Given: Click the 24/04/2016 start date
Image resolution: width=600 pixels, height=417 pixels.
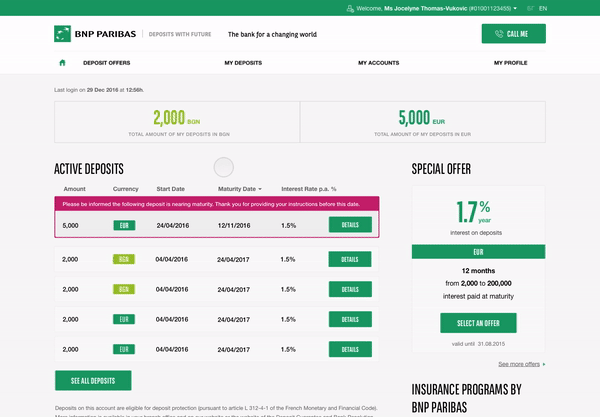Looking at the screenshot, I should [x=173, y=226].
